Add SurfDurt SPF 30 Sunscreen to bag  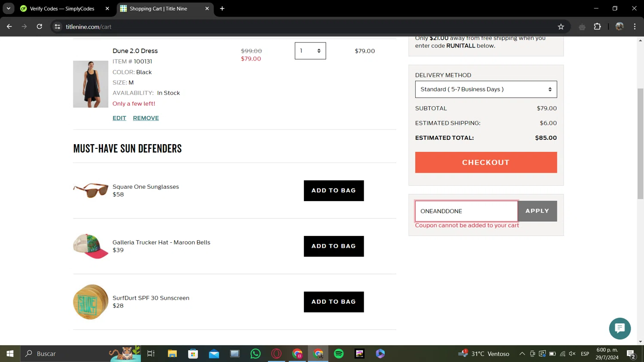pyautogui.click(x=334, y=302)
